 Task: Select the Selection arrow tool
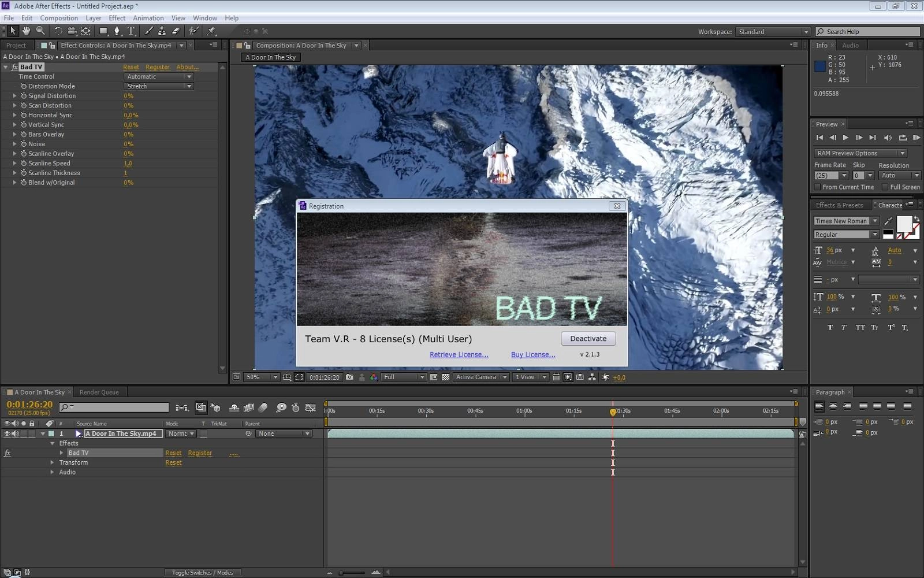13,31
